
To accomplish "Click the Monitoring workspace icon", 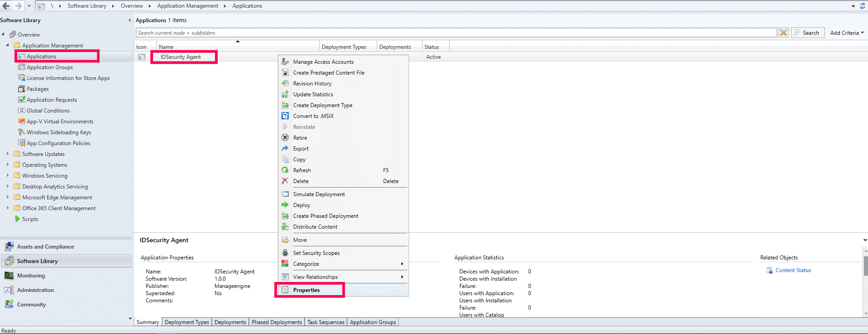I will (x=9, y=276).
